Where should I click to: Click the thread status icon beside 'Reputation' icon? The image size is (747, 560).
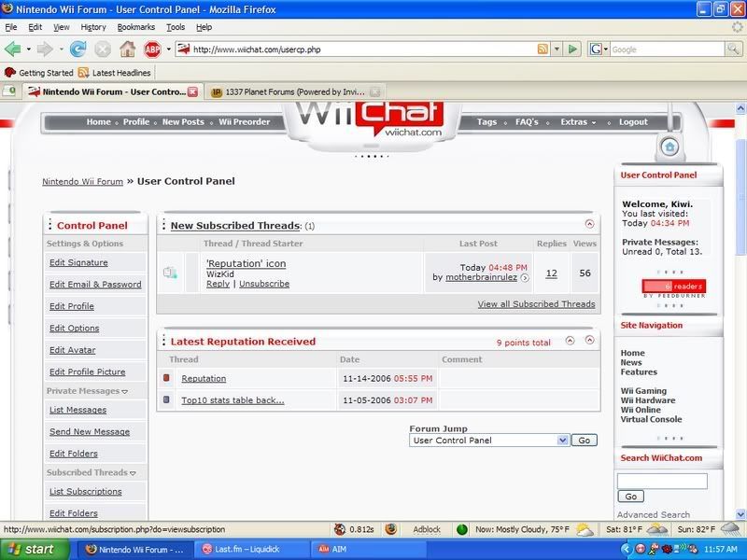(170, 273)
